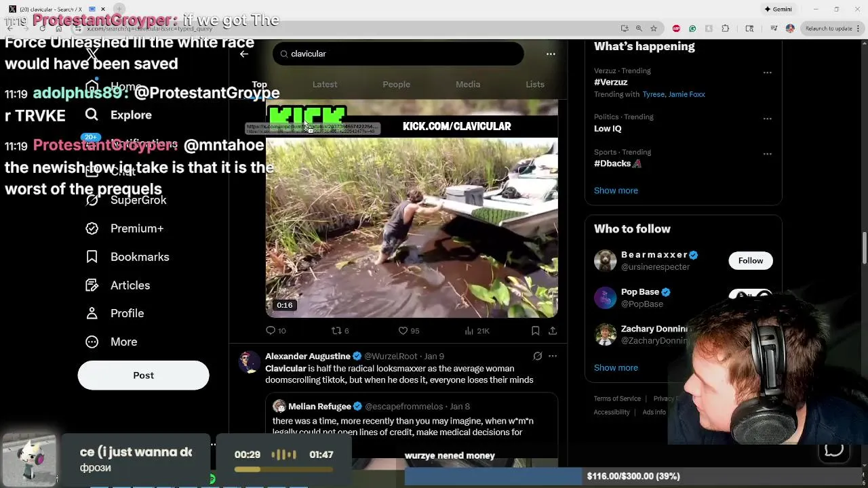
Task: Reply to the video post (10 replies)
Action: [x=276, y=331]
